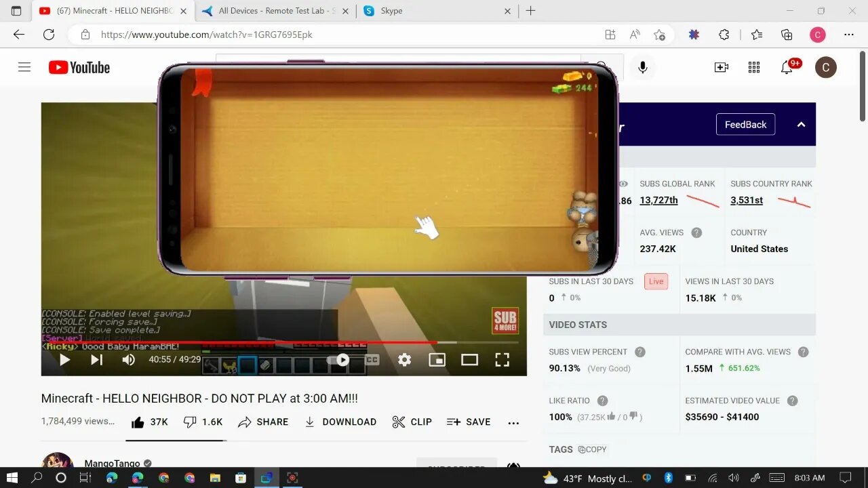
Task: Click the site information lock icon
Action: coord(85,35)
